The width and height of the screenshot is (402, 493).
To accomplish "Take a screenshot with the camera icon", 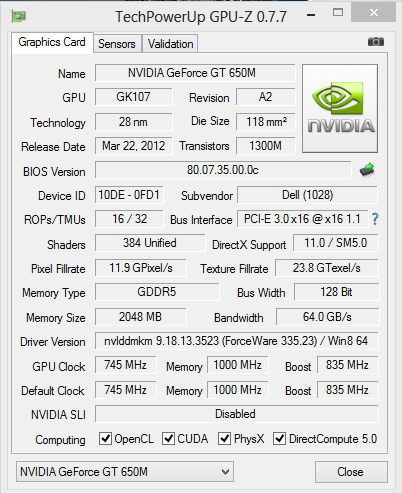I will (x=376, y=42).
